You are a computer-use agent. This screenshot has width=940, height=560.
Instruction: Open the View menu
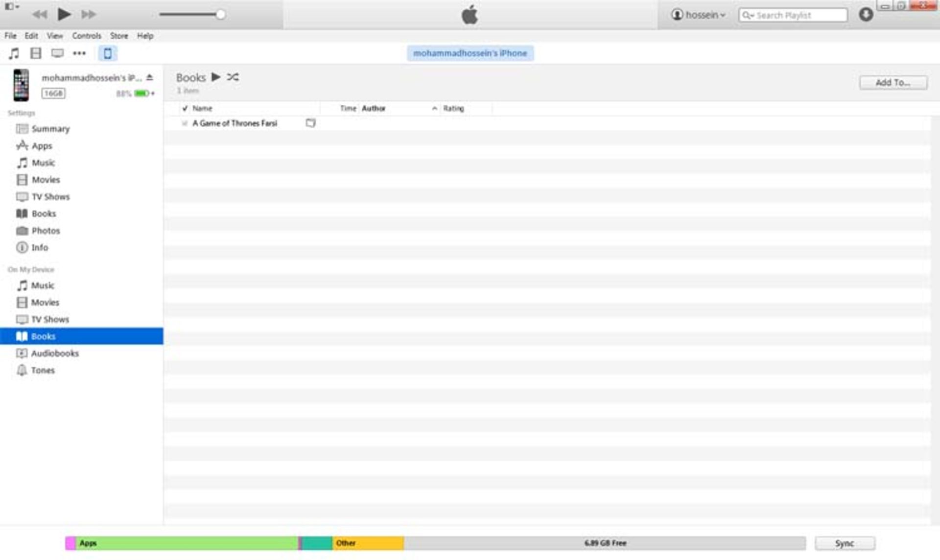(x=55, y=36)
